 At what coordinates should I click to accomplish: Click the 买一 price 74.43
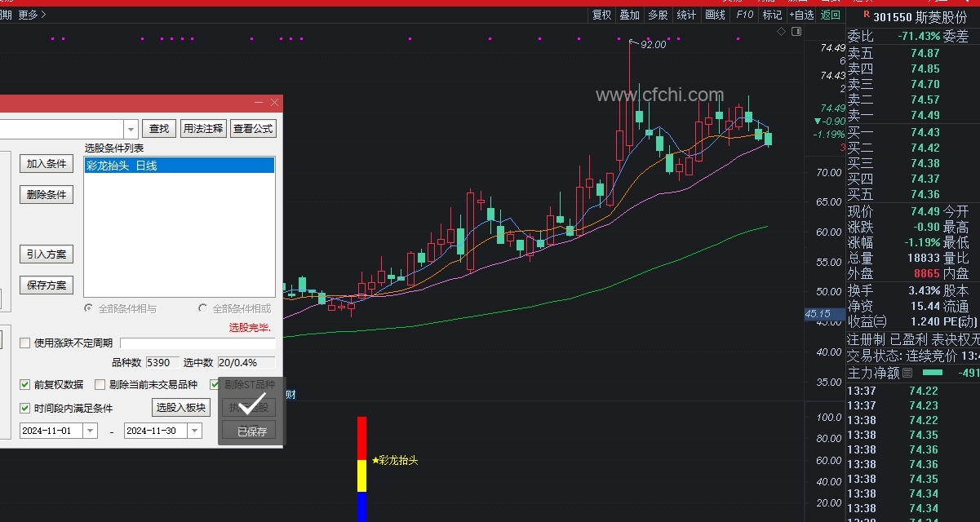click(x=925, y=132)
